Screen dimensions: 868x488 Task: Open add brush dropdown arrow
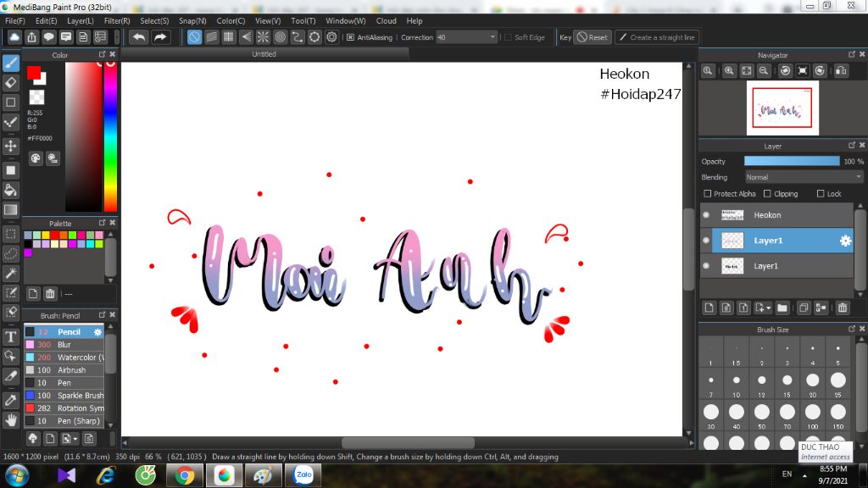tap(75, 440)
